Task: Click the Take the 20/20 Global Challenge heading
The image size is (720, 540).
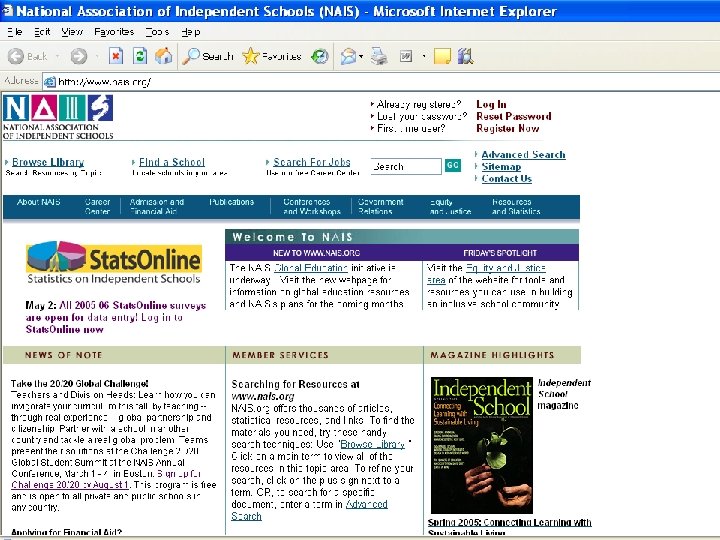Action: click(79, 383)
